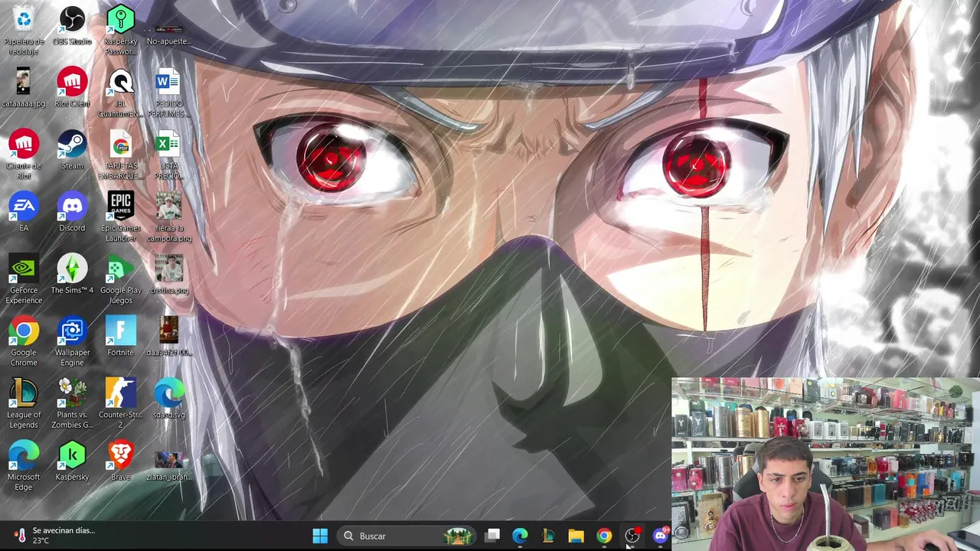Open League of Legends taskbar icon
This screenshot has height=551, width=980.
coord(548,536)
